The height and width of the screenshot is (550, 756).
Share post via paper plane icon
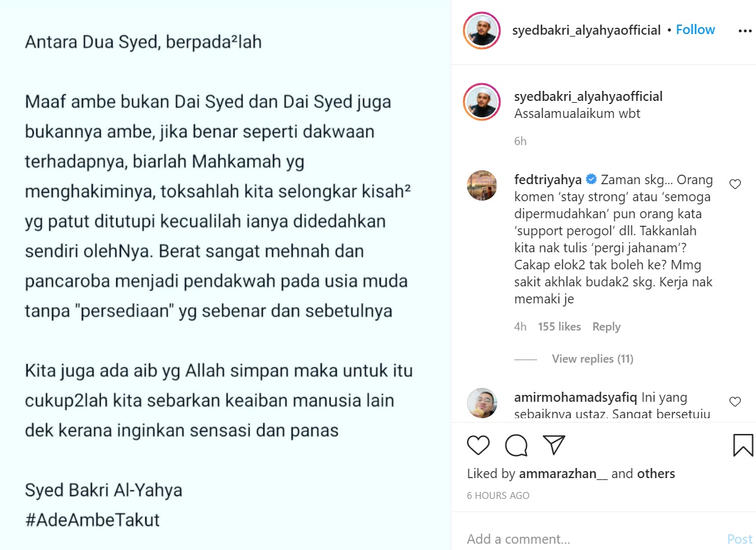tap(553, 445)
